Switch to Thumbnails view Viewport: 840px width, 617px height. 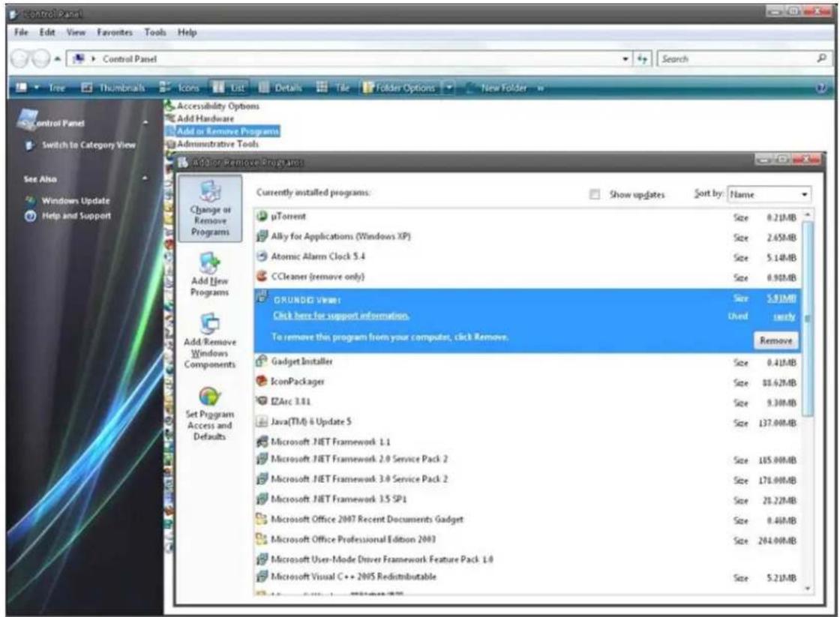[113, 88]
